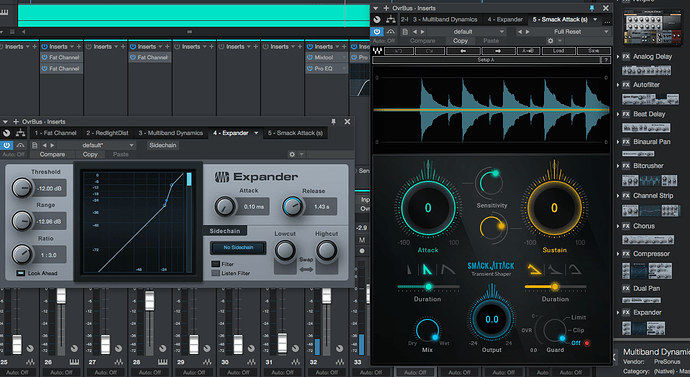Open gear settings icon in Expander window
The image size is (690, 377).
click(x=291, y=154)
